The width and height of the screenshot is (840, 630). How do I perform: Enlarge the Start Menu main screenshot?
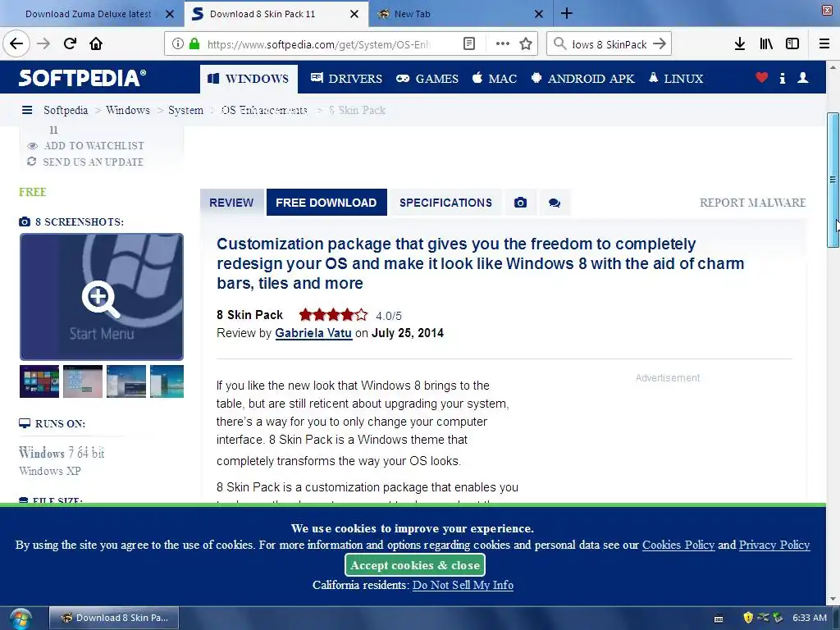tap(101, 297)
